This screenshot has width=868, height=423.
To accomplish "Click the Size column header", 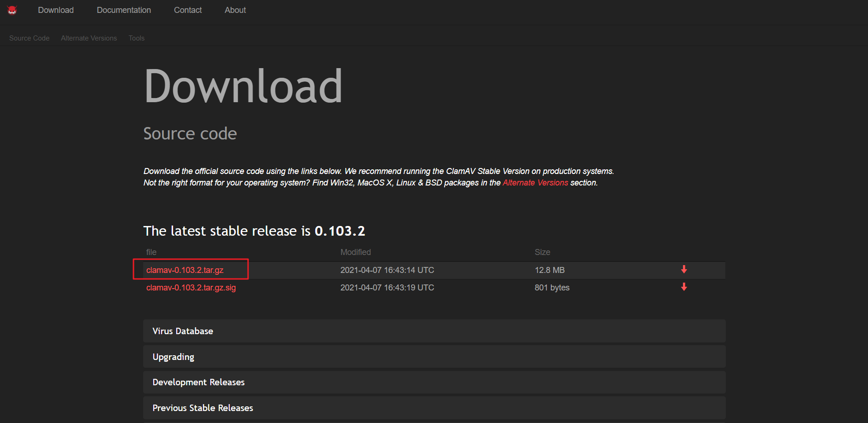I will pos(543,252).
